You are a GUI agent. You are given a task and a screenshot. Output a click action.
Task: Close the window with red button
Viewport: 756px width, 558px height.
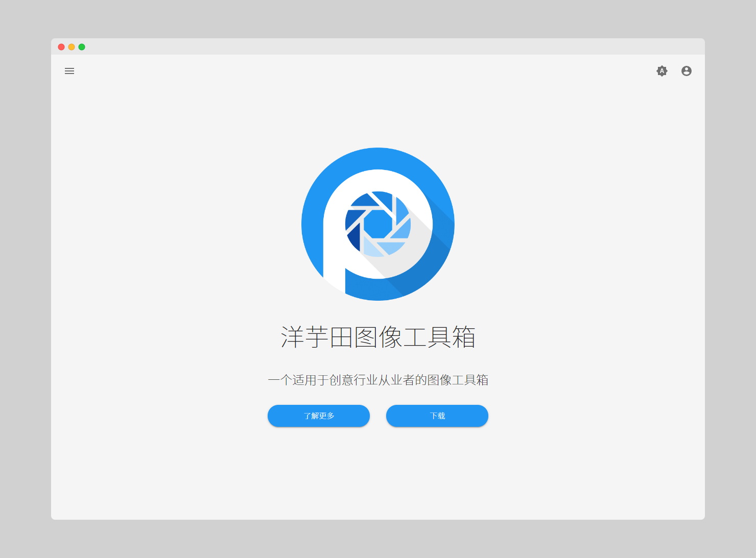coord(61,47)
